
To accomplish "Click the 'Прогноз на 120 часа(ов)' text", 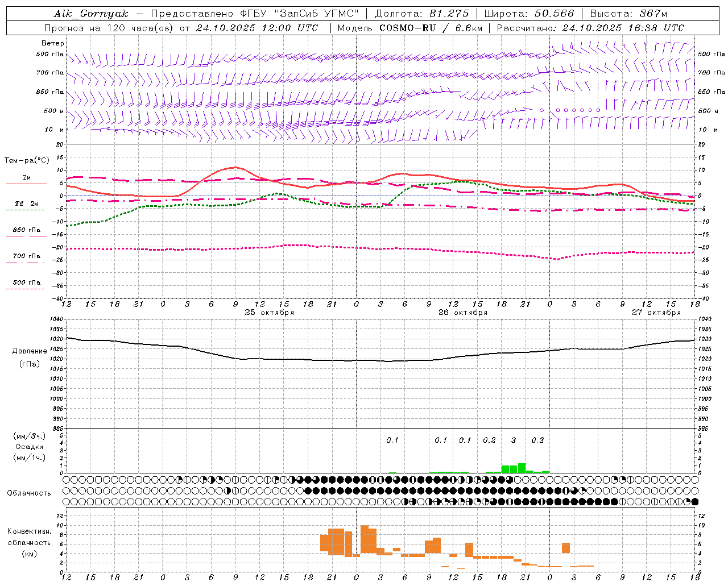I will click(109, 28).
